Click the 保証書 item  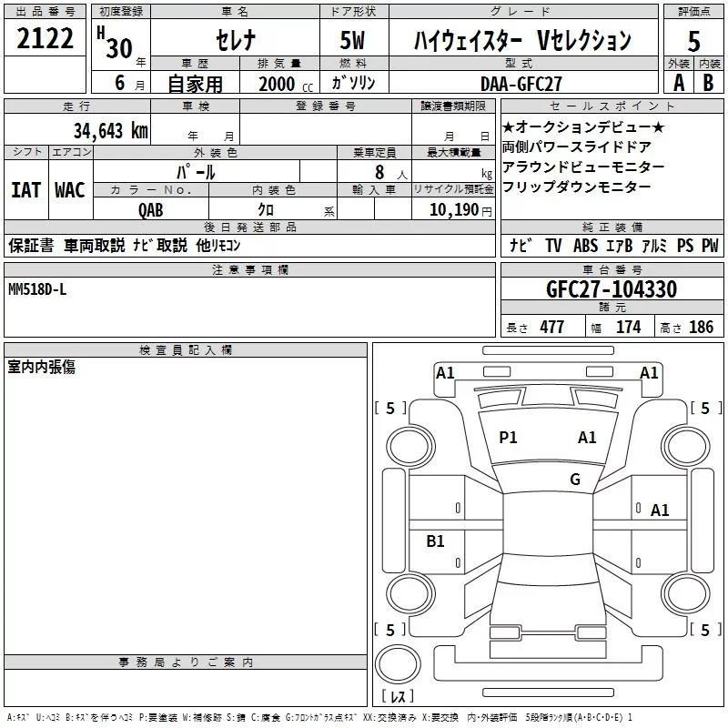[x=31, y=245]
